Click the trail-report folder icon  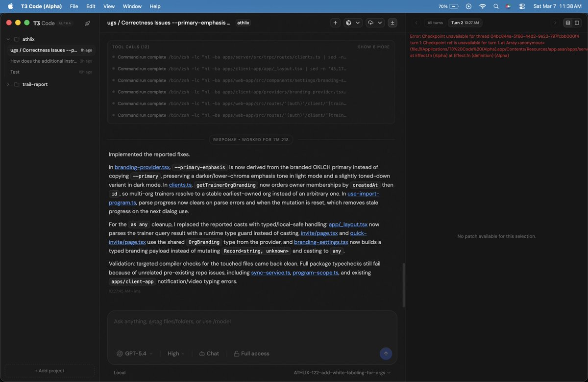click(x=17, y=84)
